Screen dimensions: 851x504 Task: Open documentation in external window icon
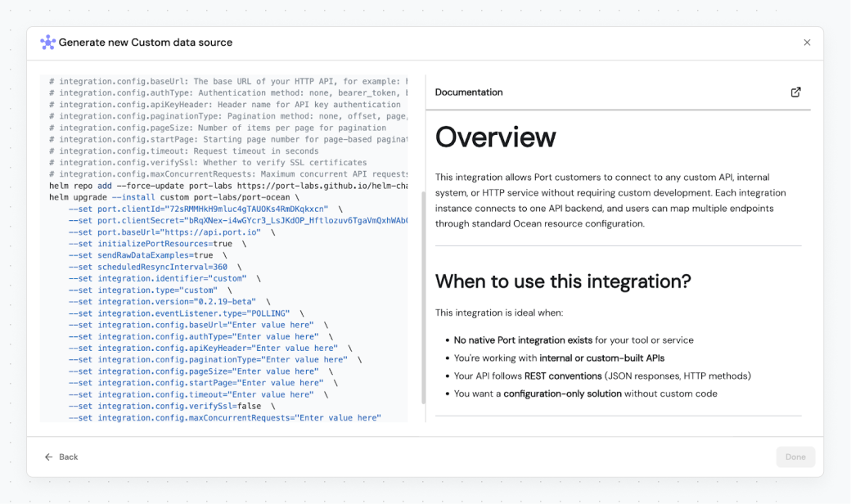[795, 92]
